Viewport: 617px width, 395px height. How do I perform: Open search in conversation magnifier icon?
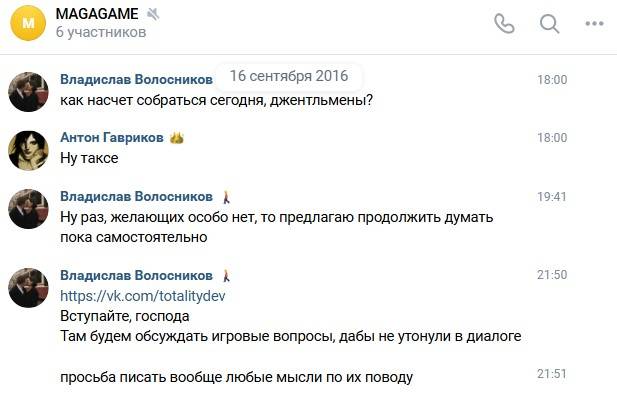[x=549, y=24]
